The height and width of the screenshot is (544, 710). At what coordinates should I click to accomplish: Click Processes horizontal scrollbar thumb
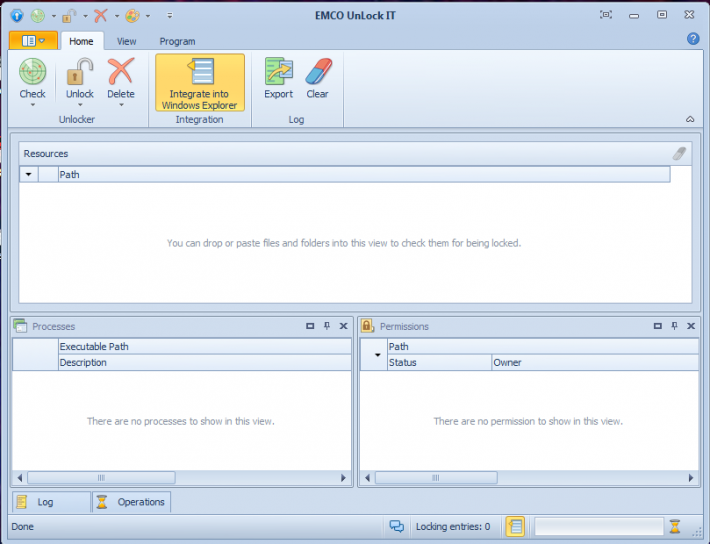pos(101,477)
